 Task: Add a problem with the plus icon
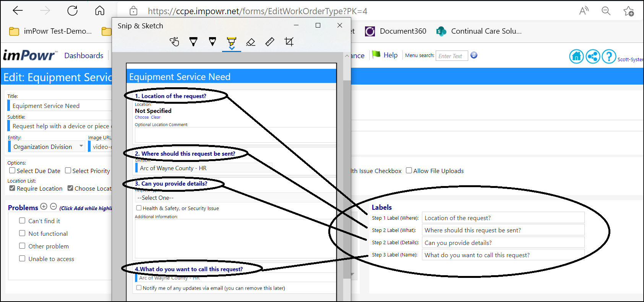pyautogui.click(x=44, y=207)
